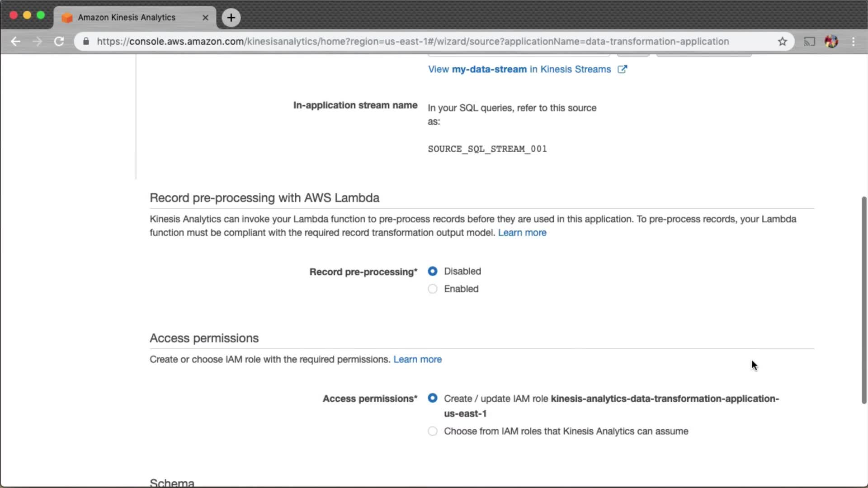Open View my-data-stream in Kinesis Streams link

519,69
